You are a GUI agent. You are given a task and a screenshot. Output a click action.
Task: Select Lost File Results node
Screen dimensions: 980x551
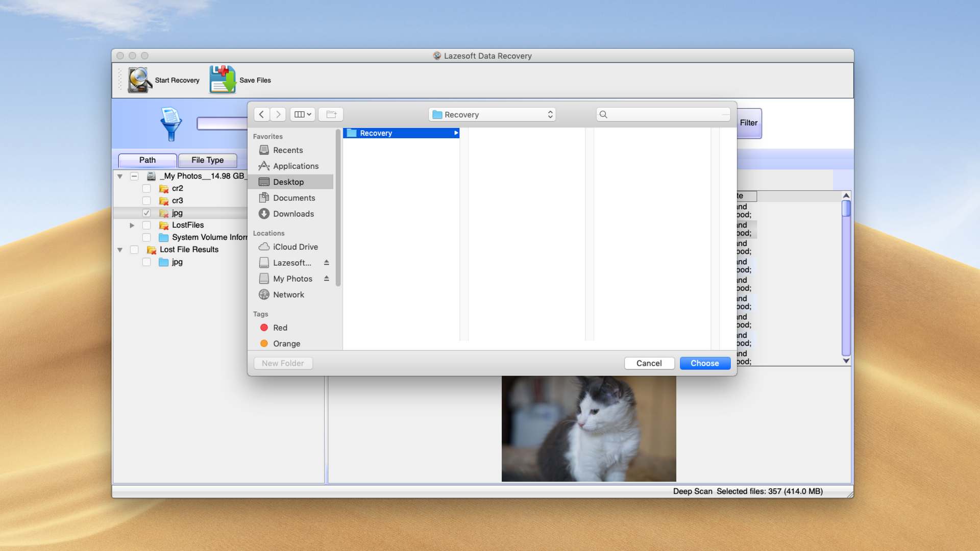click(x=188, y=249)
